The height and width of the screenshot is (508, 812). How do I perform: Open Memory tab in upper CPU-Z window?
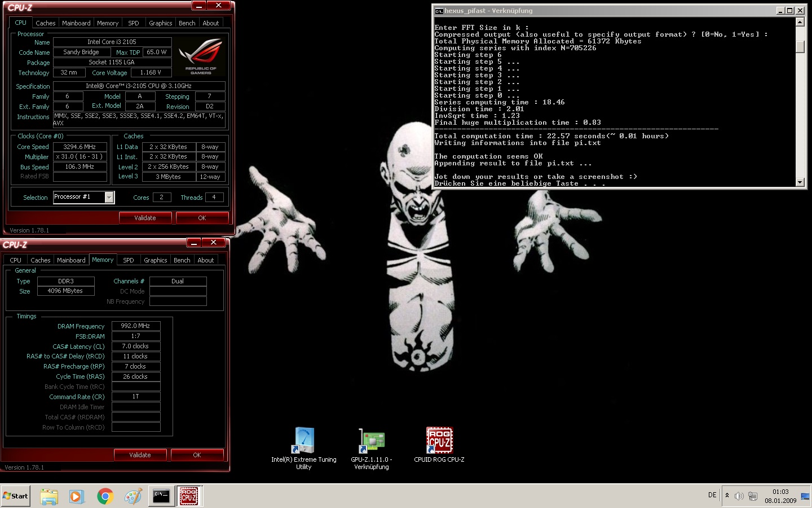point(108,23)
